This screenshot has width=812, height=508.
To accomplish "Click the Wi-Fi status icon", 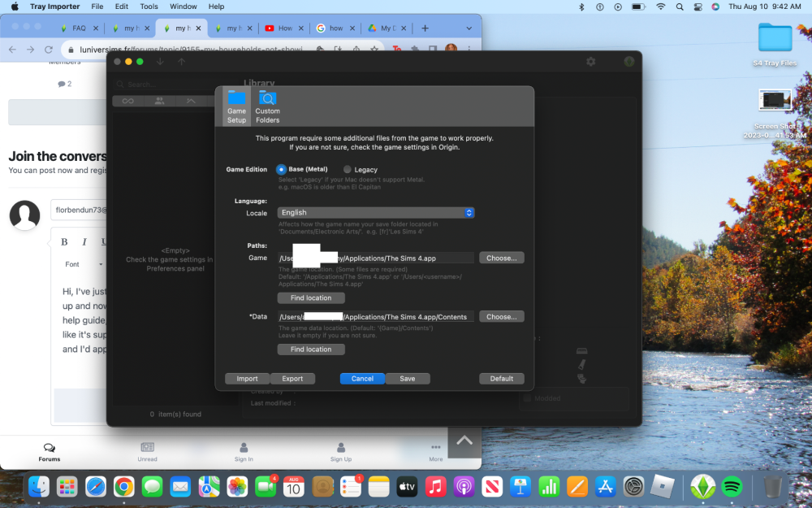I will (660, 7).
